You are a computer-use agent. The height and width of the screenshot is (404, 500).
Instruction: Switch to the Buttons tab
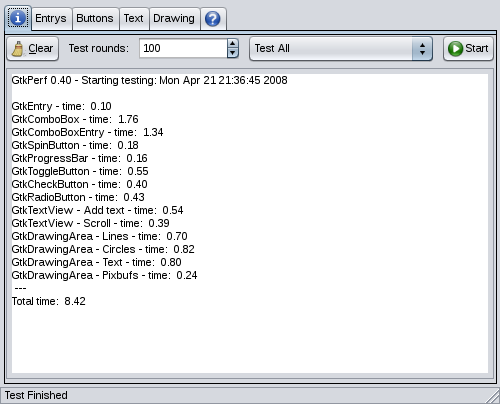click(x=95, y=19)
